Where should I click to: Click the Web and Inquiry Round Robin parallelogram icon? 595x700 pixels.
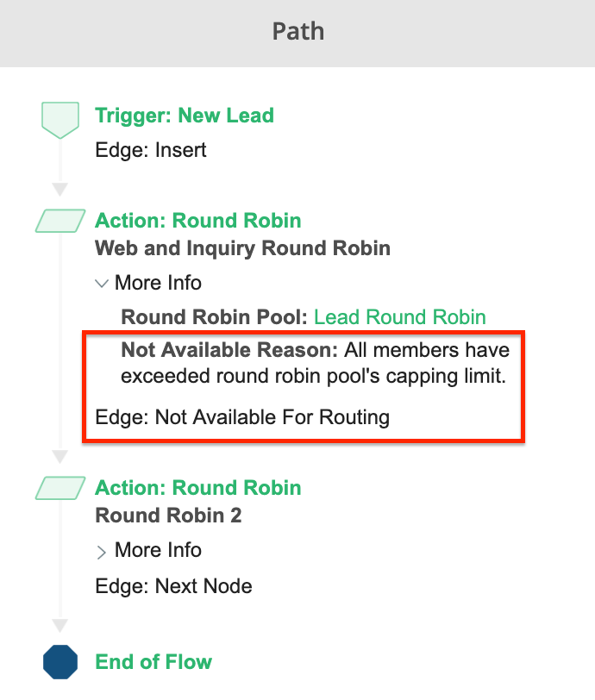pyautogui.click(x=60, y=222)
